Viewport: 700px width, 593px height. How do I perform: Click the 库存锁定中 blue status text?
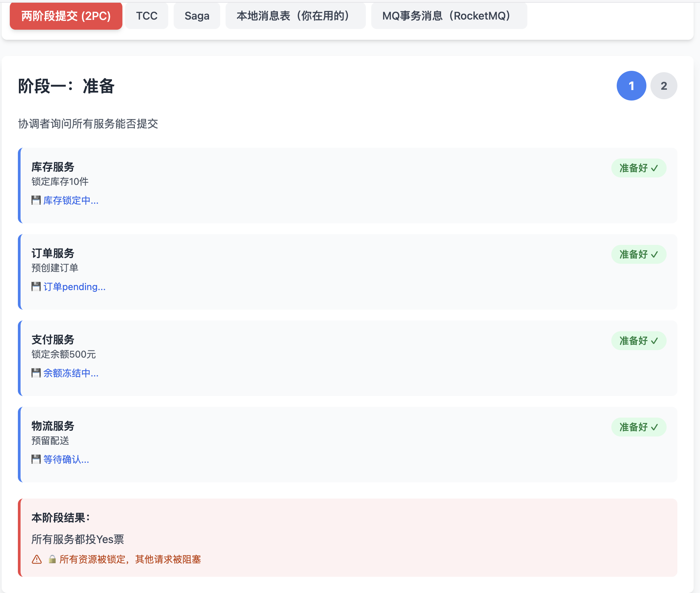pos(71,200)
